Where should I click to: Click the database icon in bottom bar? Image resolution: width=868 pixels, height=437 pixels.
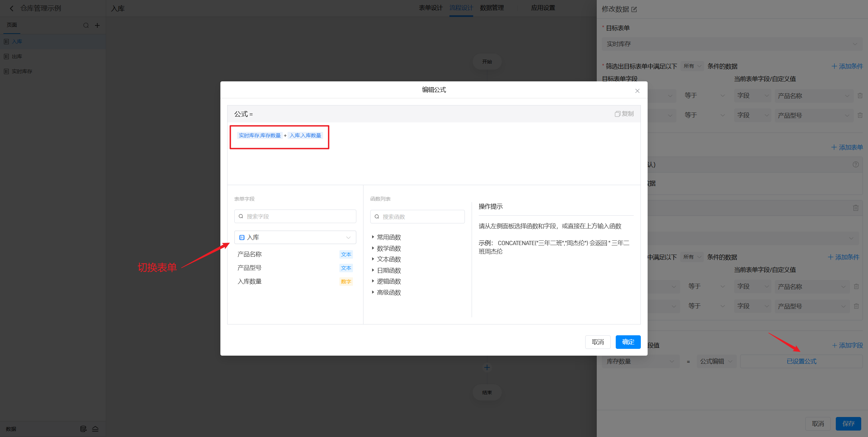click(x=83, y=429)
